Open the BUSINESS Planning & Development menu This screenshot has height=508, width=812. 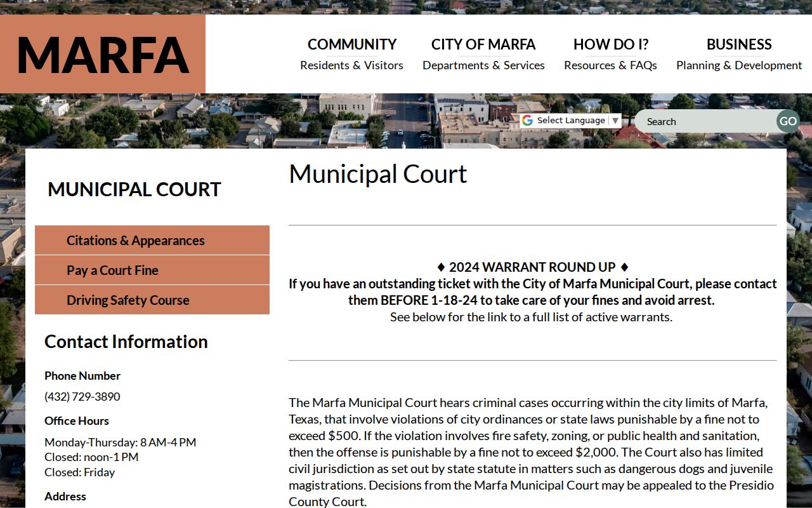coord(739,54)
